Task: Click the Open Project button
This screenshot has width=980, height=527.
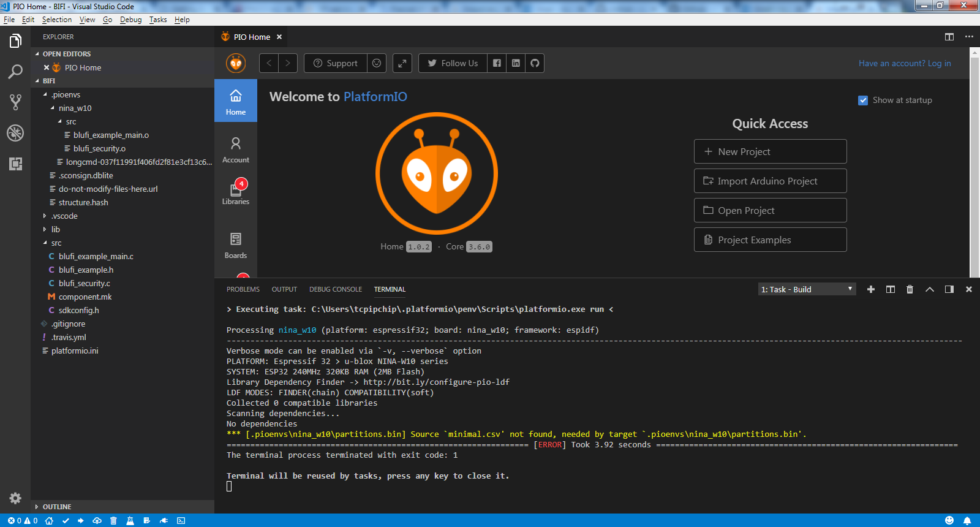Action: (x=770, y=210)
